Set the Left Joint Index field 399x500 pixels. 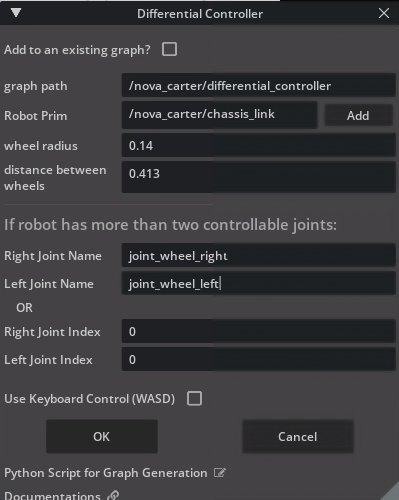coord(258,359)
